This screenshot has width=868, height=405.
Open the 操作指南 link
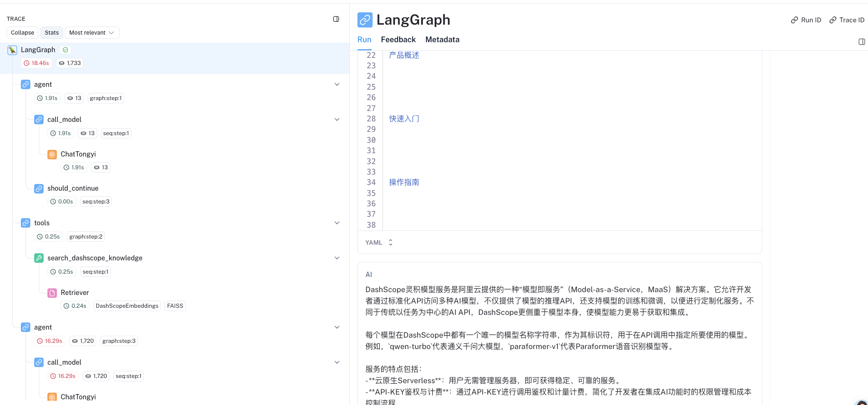click(x=404, y=182)
